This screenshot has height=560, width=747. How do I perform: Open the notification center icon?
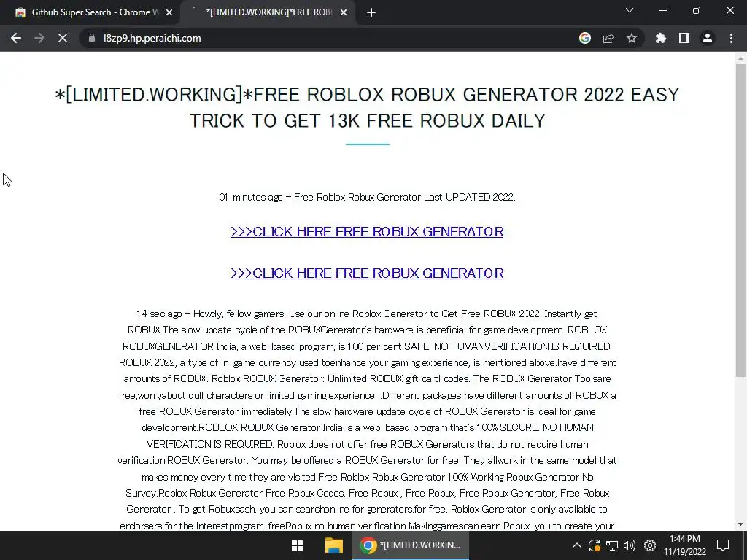point(723,545)
